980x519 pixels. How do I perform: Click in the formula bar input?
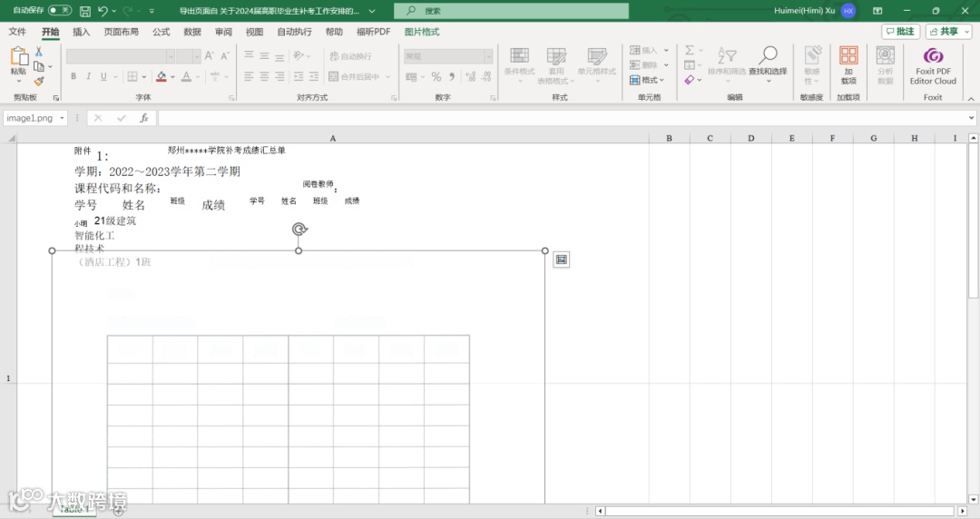pyautogui.click(x=562, y=118)
